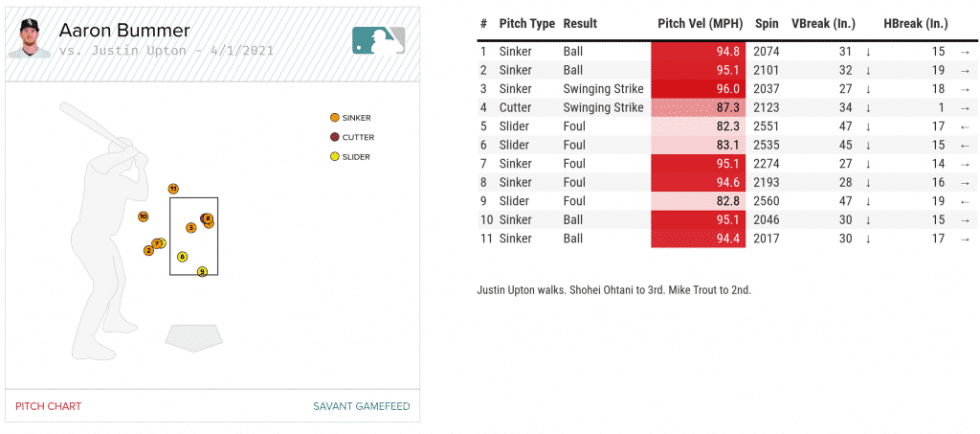Click the Slider legend dot
980x434 pixels.
coord(334,156)
